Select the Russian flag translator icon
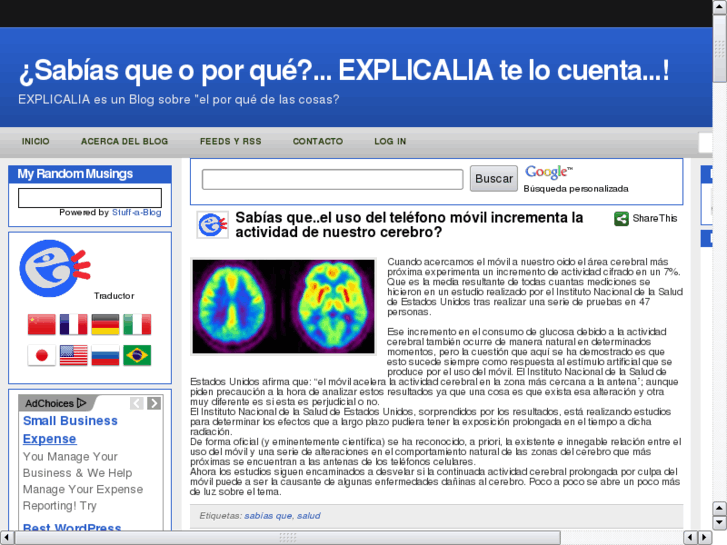 pos(105,355)
